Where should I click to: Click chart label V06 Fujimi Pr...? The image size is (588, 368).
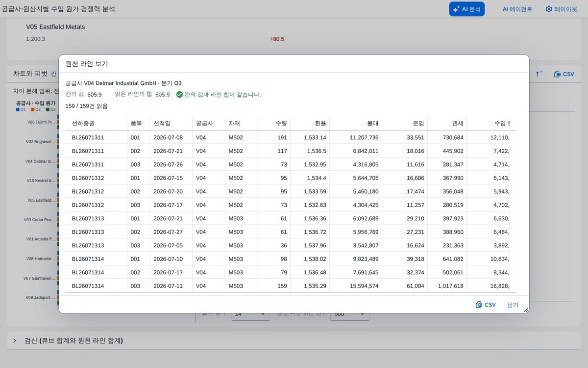coord(41,122)
